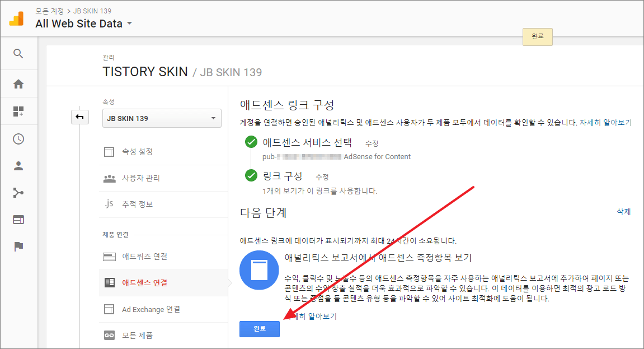
Task: Open Audience reports person icon
Action: [x=18, y=166]
